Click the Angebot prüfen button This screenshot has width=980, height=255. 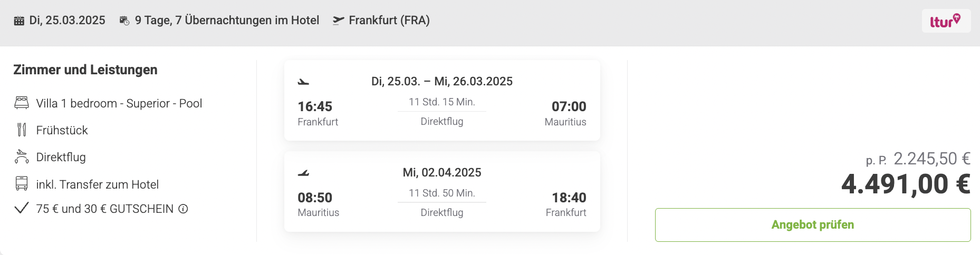[x=813, y=225]
